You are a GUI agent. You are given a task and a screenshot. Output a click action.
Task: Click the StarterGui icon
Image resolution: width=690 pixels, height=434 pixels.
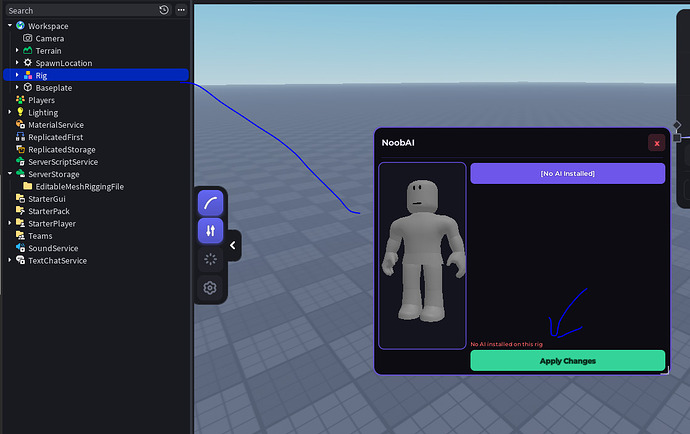(x=20, y=198)
